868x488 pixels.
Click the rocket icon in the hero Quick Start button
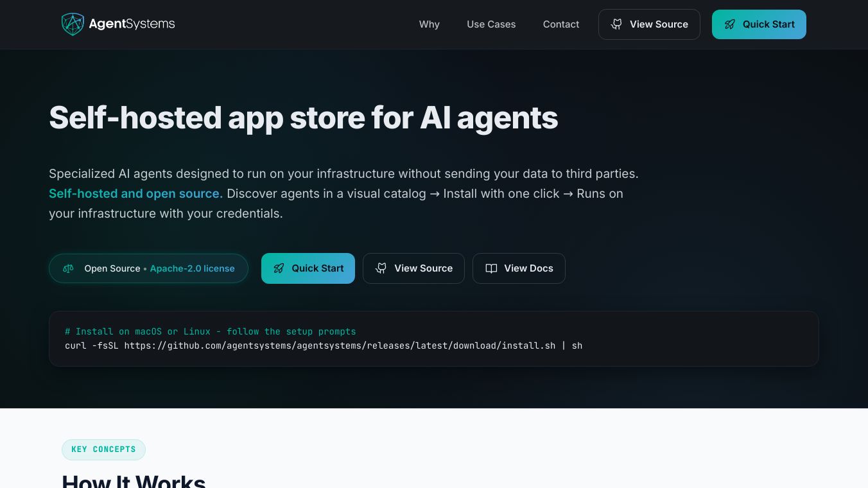pyautogui.click(x=279, y=268)
